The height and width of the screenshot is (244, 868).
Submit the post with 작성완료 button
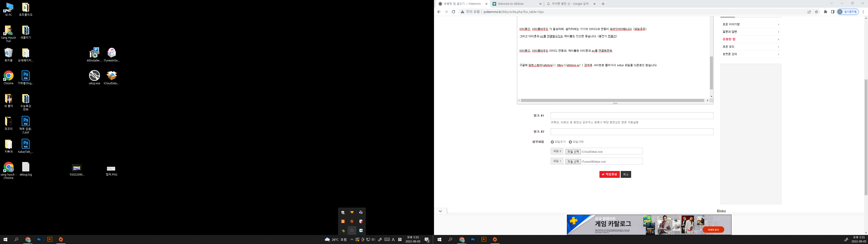click(609, 174)
